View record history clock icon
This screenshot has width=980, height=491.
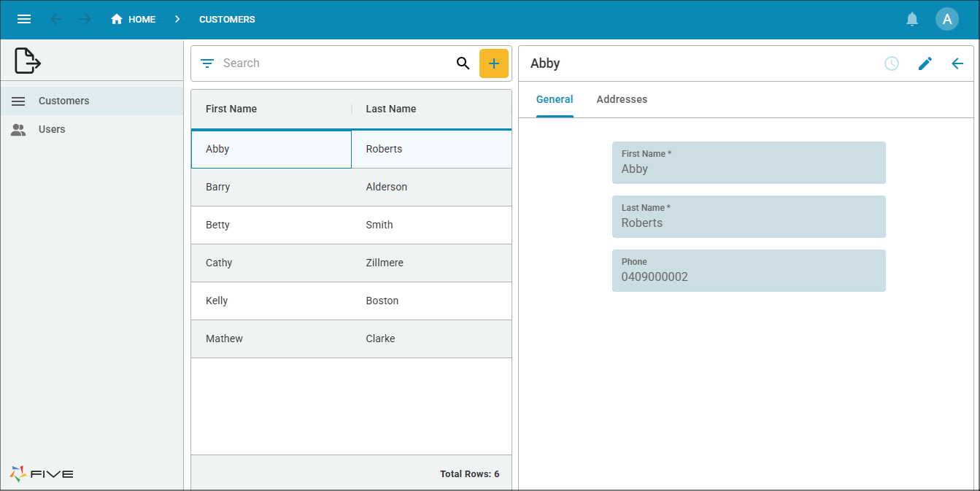892,63
